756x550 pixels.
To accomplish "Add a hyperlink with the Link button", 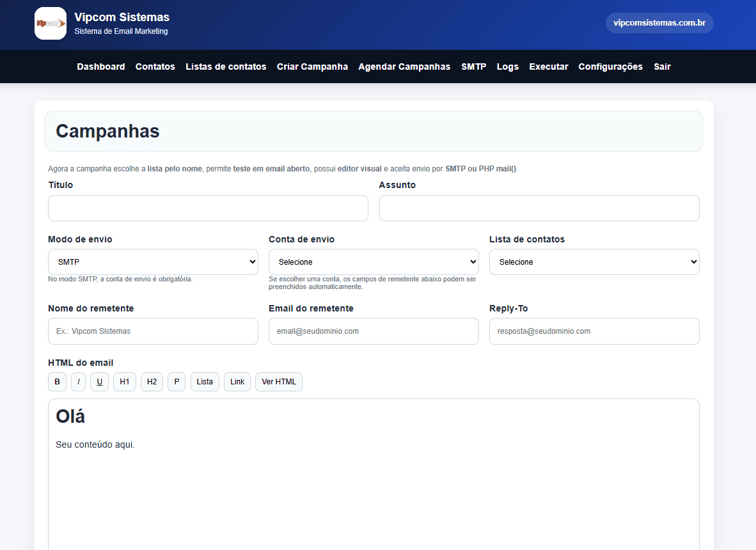I will click(237, 382).
